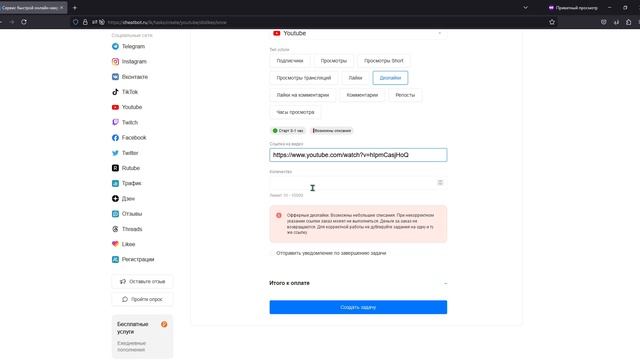Choose the Трафик icon in sidebar
This screenshot has height=360, width=640.
(116, 183)
